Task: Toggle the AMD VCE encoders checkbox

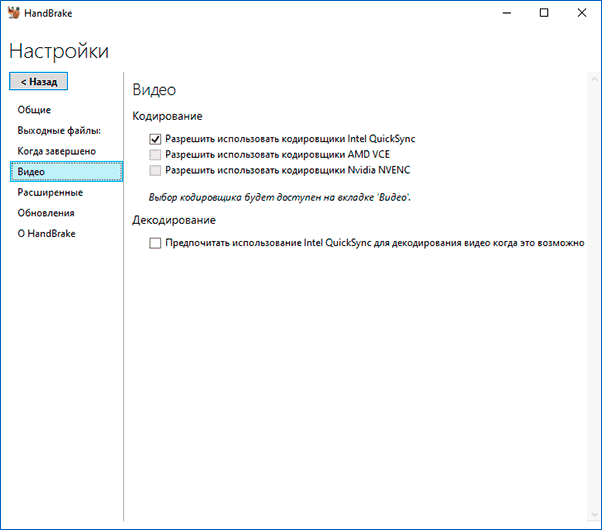Action: (155, 155)
